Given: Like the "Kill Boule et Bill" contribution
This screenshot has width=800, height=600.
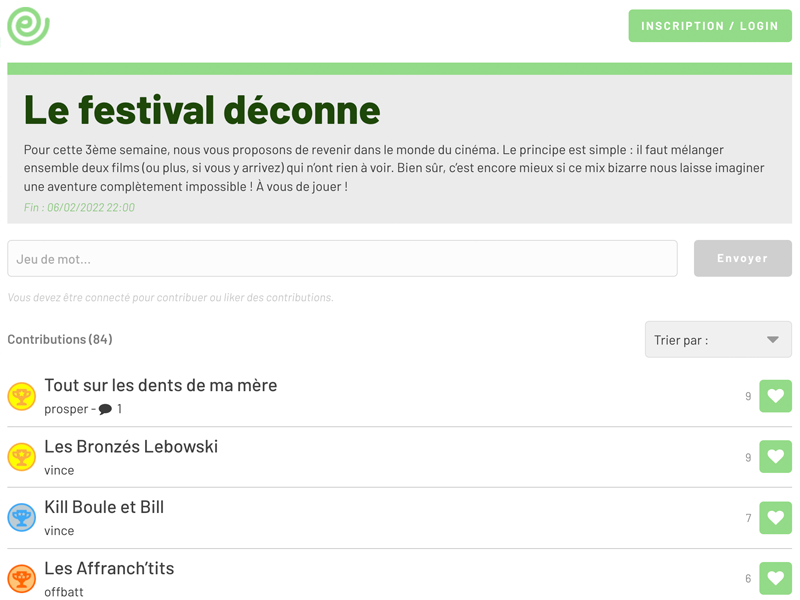Looking at the screenshot, I should pos(775,518).
